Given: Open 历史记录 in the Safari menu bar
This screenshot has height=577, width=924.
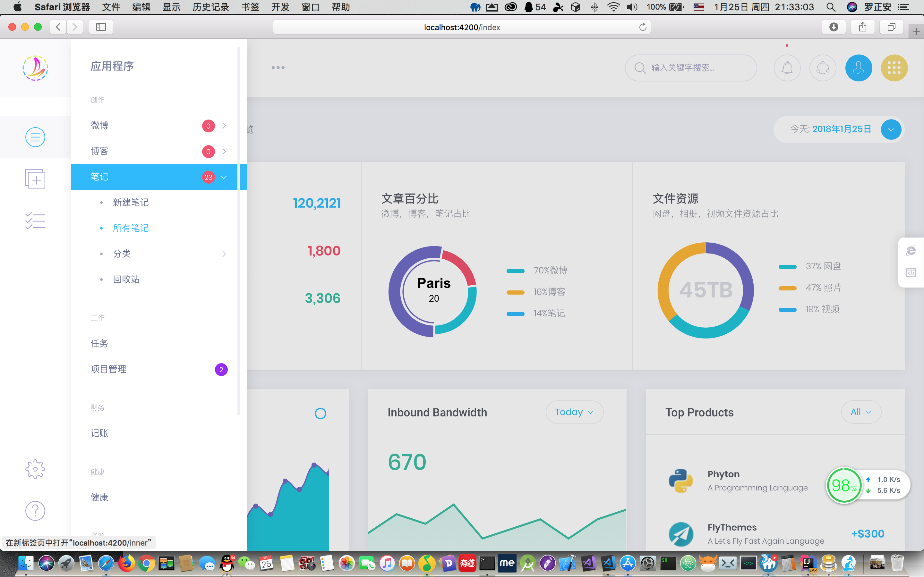Looking at the screenshot, I should tap(210, 7).
